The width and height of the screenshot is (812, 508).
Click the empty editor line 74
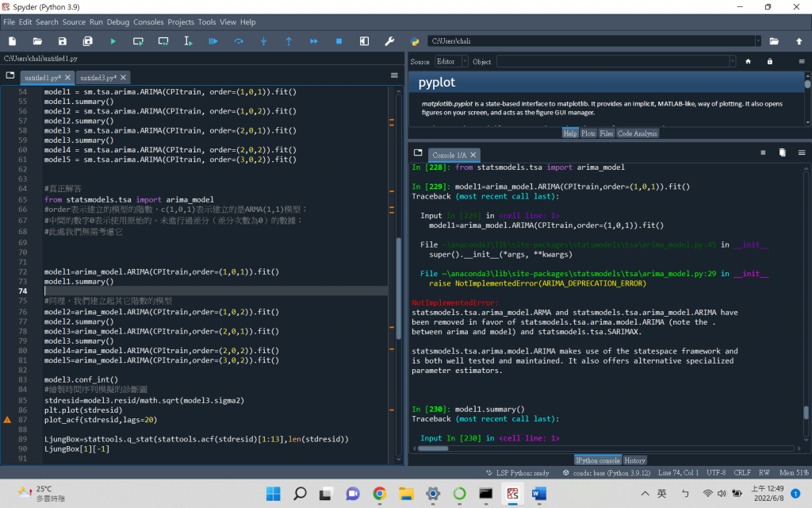click(x=198, y=291)
